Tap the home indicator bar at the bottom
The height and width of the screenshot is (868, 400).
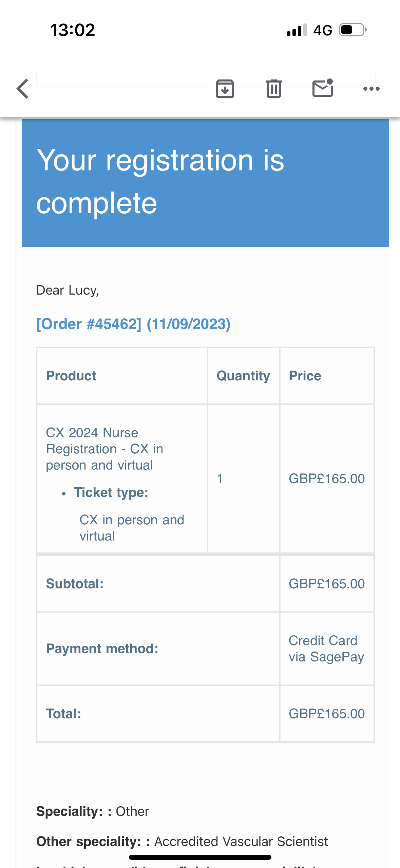(x=200, y=857)
